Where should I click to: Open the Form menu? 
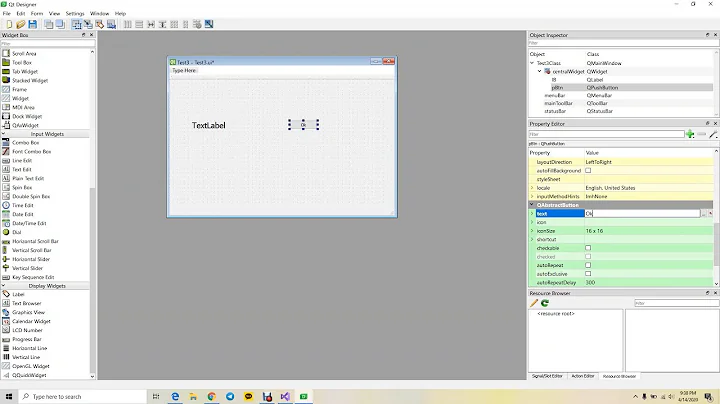(37, 13)
